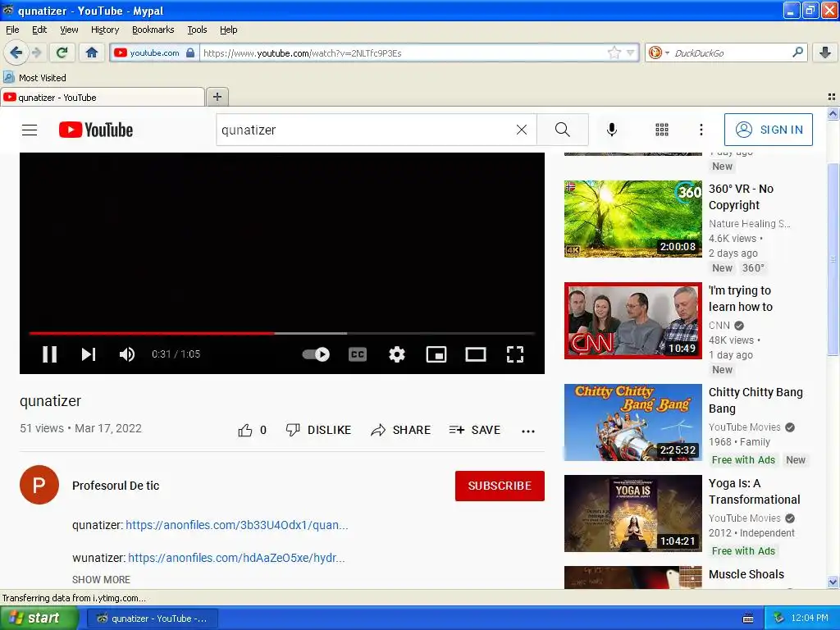The image size is (840, 630).
Task: Go to the browser home page
Action: click(92, 52)
